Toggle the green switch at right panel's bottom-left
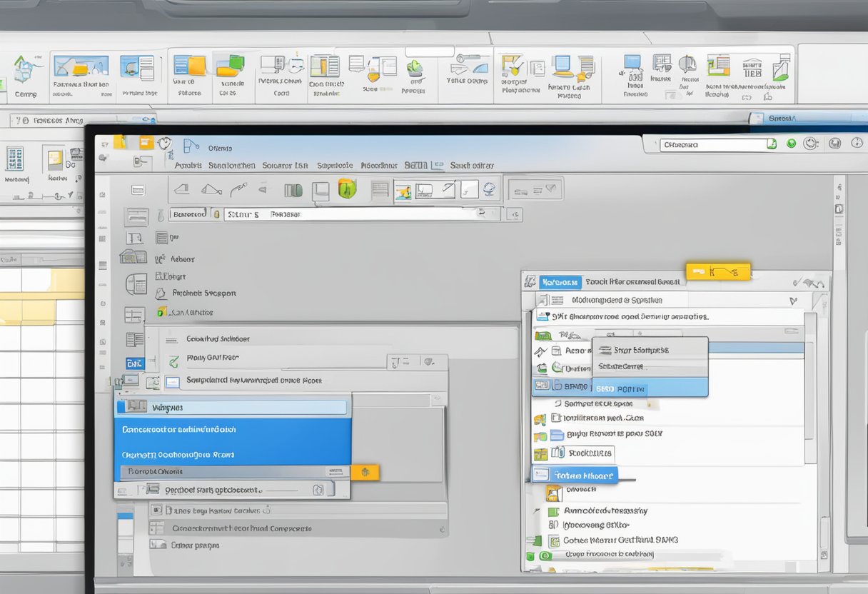 545,555
